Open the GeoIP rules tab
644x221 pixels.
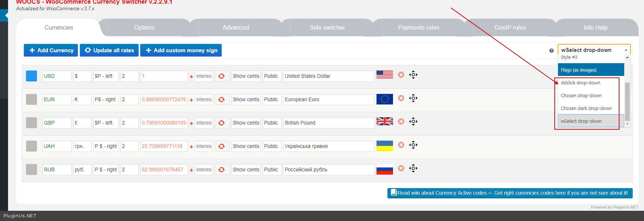(x=510, y=28)
